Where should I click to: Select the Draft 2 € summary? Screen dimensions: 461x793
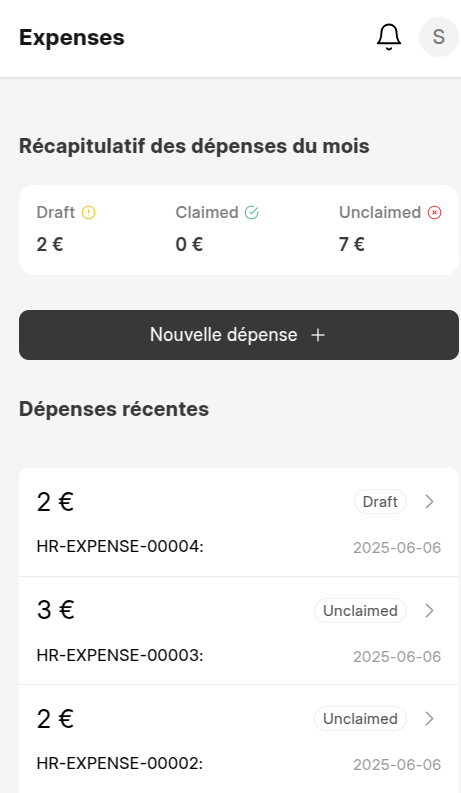(66, 229)
